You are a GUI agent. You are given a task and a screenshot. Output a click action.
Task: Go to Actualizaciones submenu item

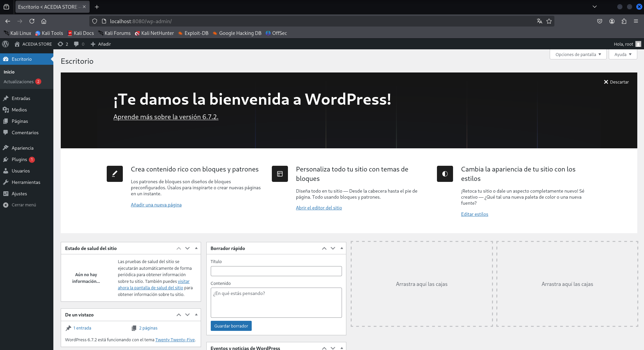pos(22,82)
